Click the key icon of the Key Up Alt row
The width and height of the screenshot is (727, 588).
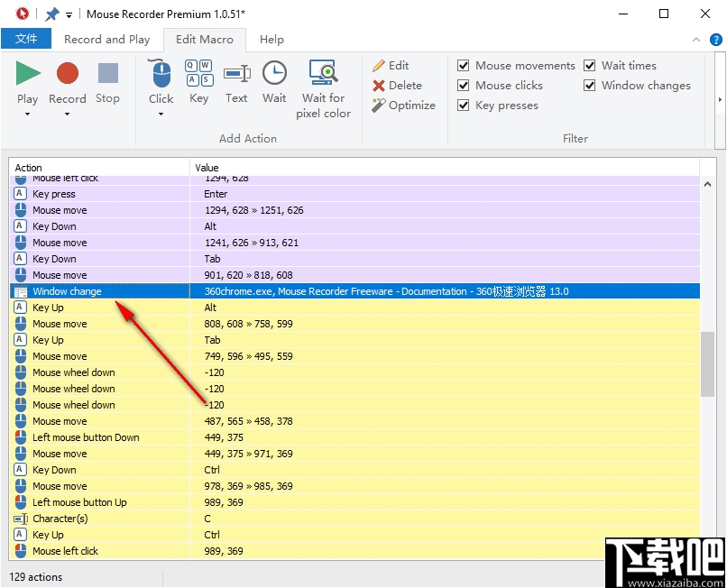(x=20, y=307)
